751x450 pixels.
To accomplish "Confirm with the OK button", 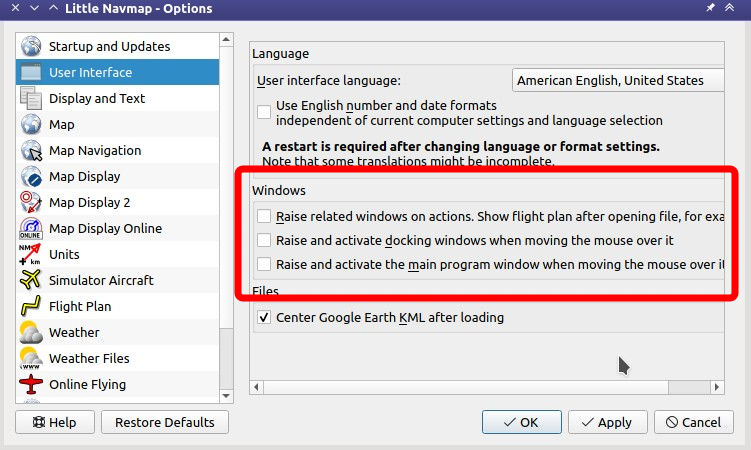I will 522,422.
